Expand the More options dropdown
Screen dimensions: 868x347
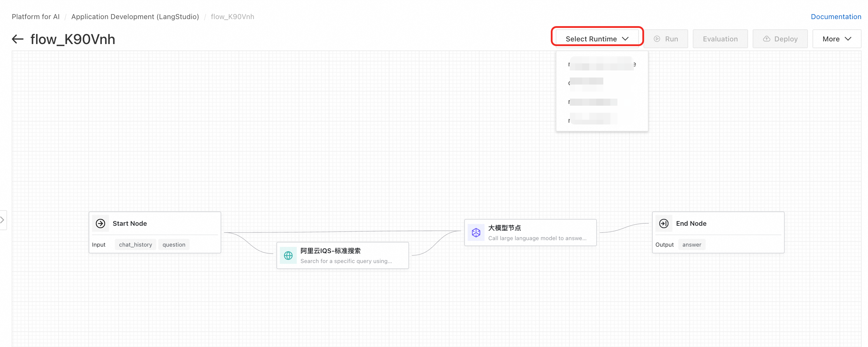836,39
